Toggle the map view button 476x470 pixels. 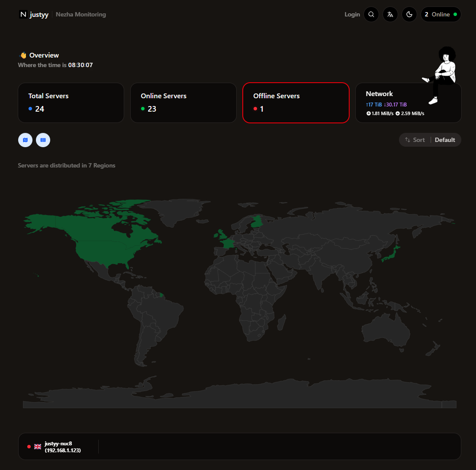tap(25, 140)
